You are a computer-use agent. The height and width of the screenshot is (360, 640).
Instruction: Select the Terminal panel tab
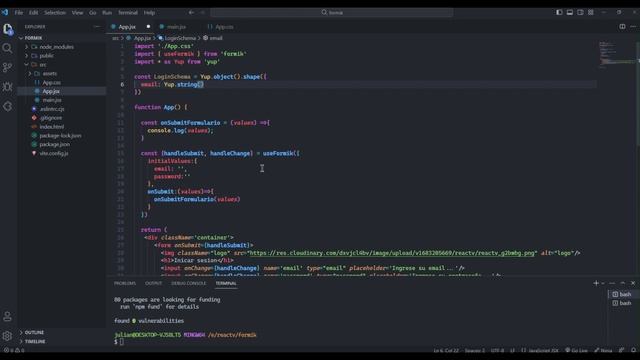(226, 283)
